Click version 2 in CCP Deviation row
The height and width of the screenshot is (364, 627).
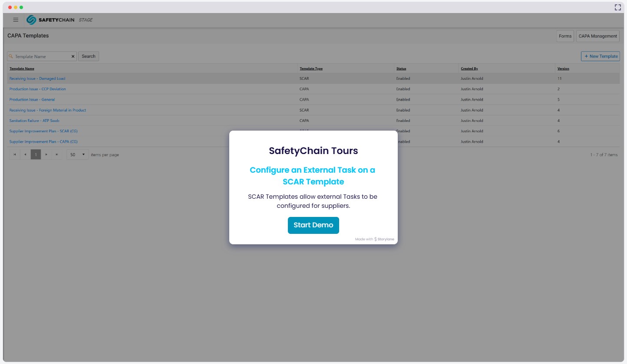click(559, 89)
